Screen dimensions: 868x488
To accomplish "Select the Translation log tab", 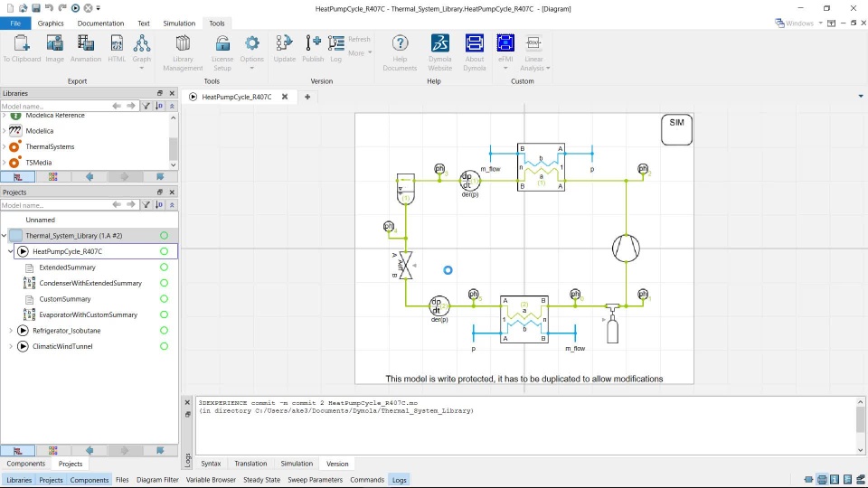I will (250, 464).
